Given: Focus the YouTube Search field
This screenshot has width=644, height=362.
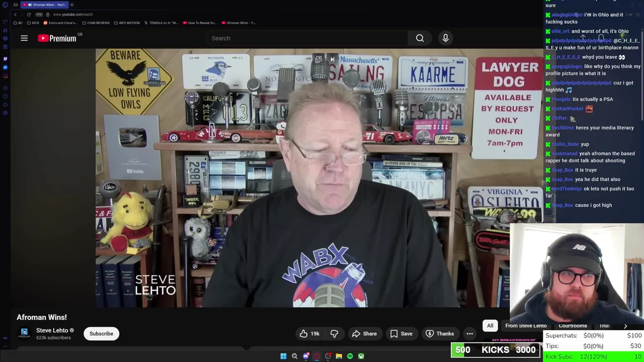Looking at the screenshot, I should [307, 38].
